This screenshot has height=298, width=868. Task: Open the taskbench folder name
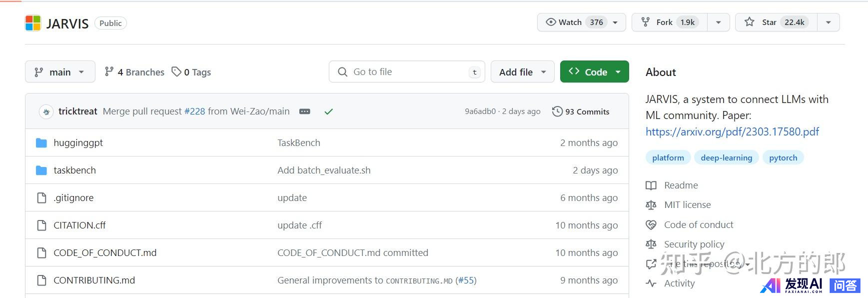75,170
